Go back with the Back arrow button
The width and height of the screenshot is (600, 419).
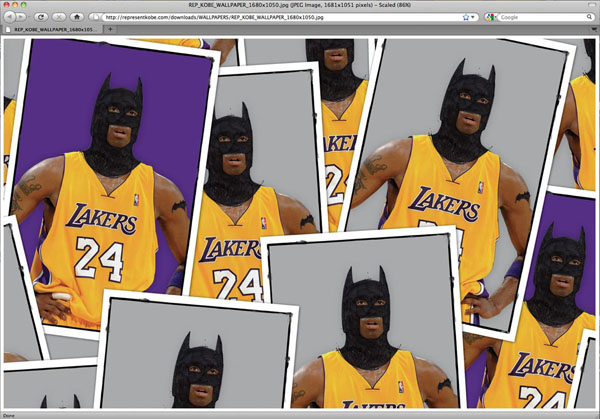(10, 17)
